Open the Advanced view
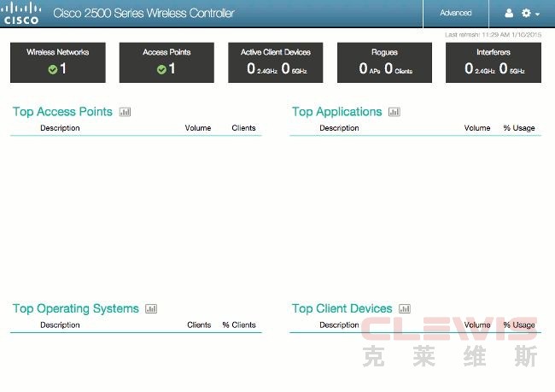This screenshot has height=392, width=555. pyautogui.click(x=456, y=13)
